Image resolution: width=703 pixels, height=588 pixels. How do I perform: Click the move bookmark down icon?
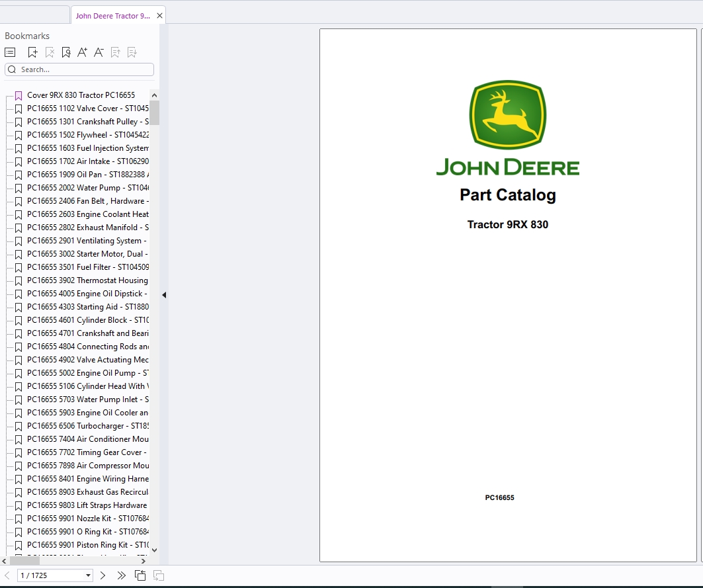(132, 52)
